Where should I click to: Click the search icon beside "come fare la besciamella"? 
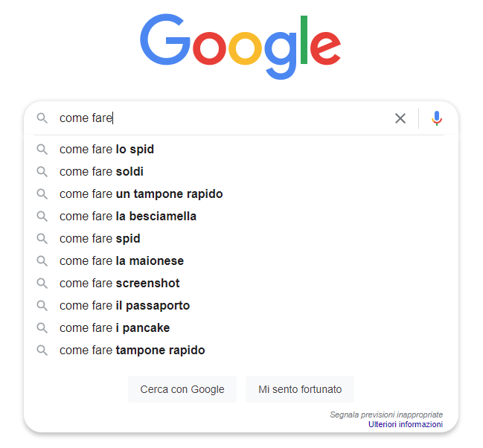coord(42,217)
